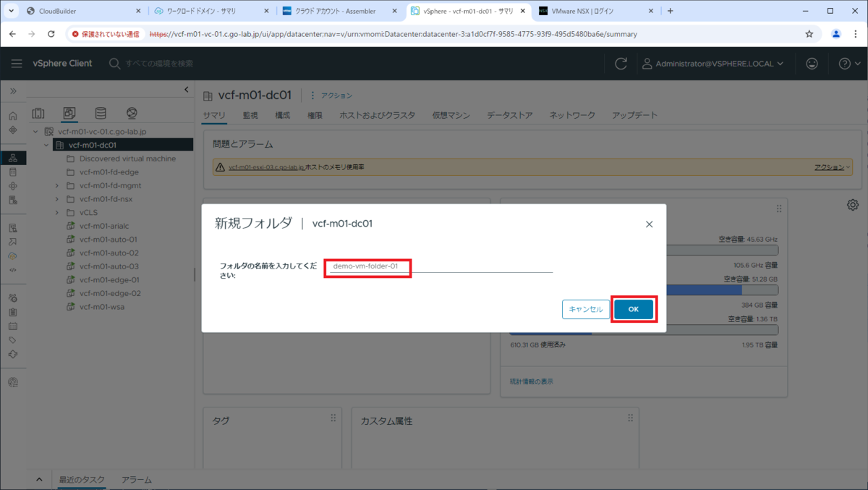Open Administration sidebar icon
868x490 pixels.
pos(13,297)
